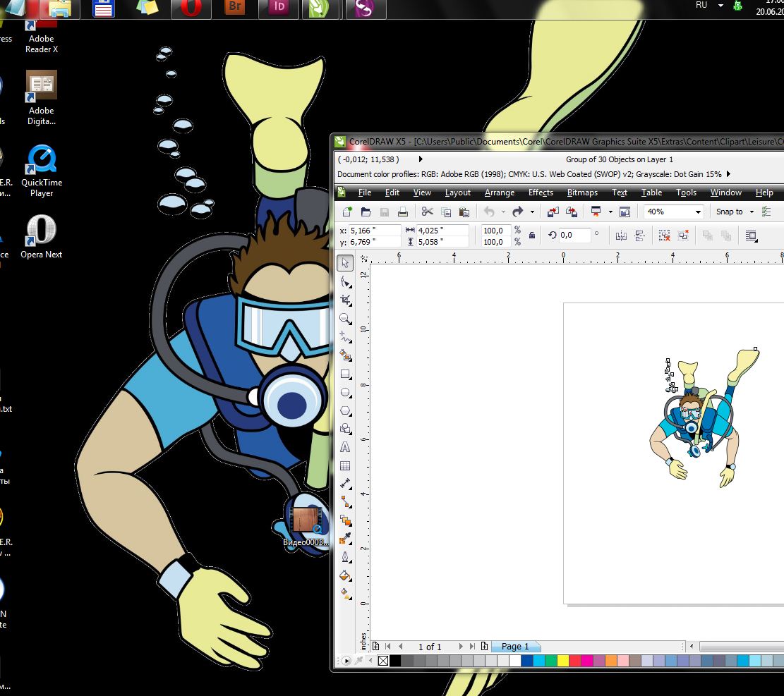Activate the Zoom tool in the toolbox
This screenshot has width=784, height=696.
346,319
